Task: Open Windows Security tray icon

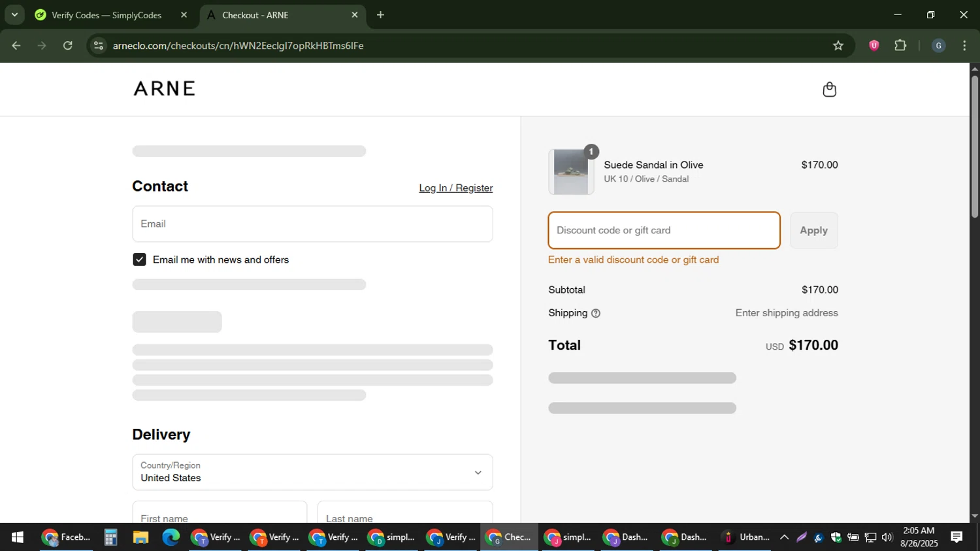Action: click(836, 537)
